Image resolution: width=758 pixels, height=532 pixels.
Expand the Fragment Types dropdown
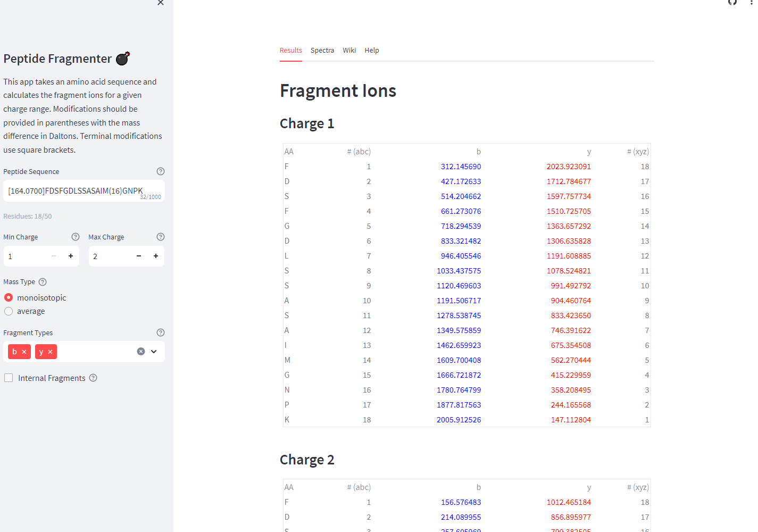point(154,351)
